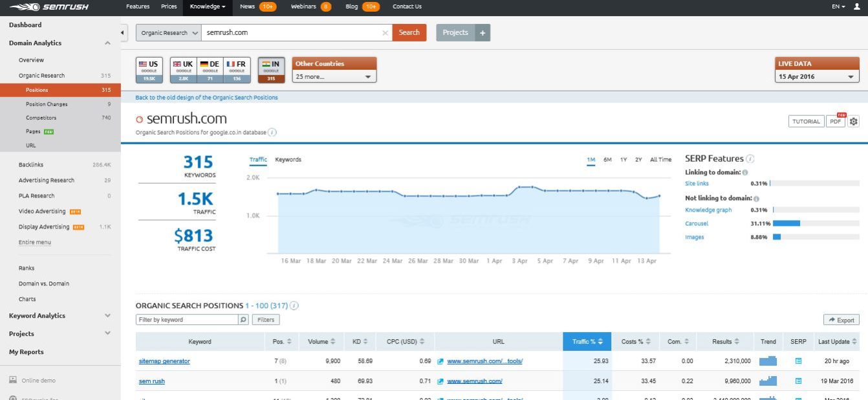Click the PDF export button
The height and width of the screenshot is (400, 868).
[835, 120]
